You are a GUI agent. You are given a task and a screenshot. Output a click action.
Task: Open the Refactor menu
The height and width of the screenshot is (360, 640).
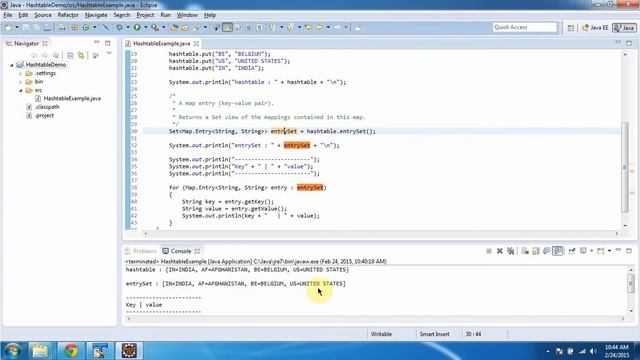pyautogui.click(x=68, y=15)
